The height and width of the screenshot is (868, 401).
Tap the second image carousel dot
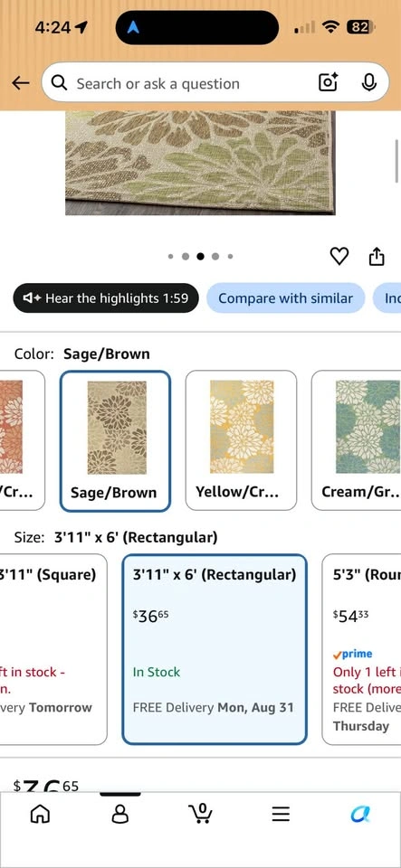coord(186,256)
